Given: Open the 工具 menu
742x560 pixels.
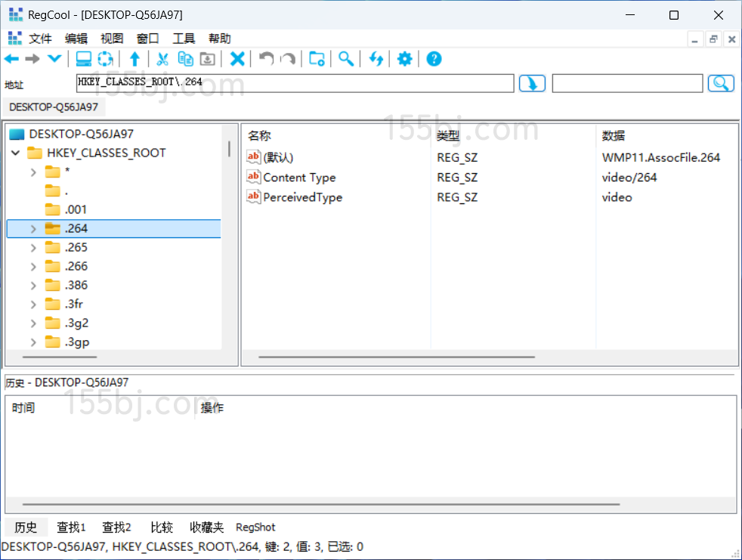Looking at the screenshot, I should pyautogui.click(x=184, y=39).
